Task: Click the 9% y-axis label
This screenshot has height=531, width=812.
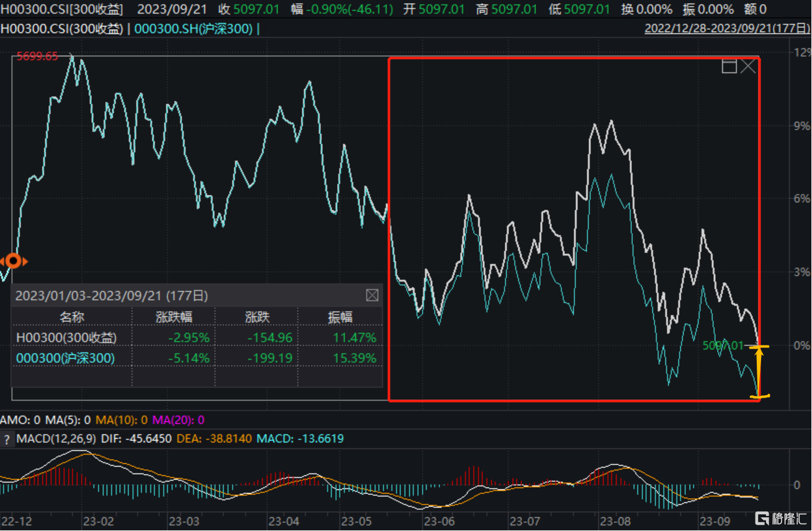Action: click(x=803, y=126)
